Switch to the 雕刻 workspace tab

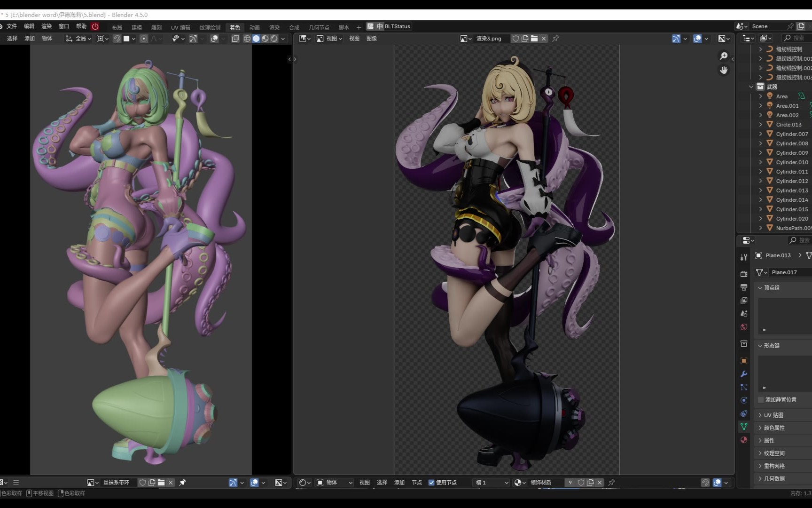pos(156,27)
